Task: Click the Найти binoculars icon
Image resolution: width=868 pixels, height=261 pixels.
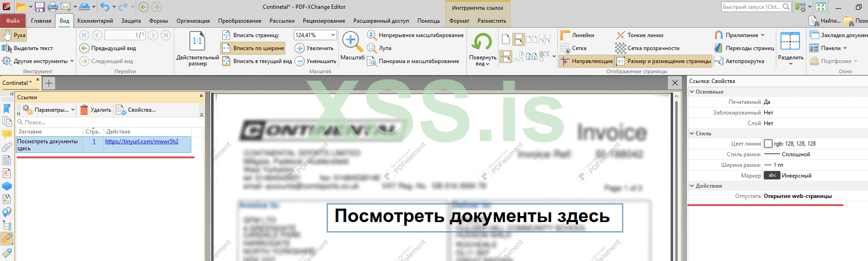Action: [814, 21]
